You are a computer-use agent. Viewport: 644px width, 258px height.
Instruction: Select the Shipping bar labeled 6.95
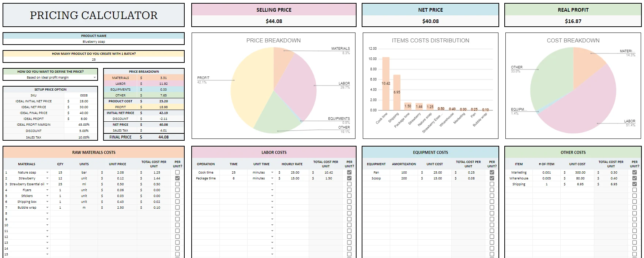[x=397, y=92]
